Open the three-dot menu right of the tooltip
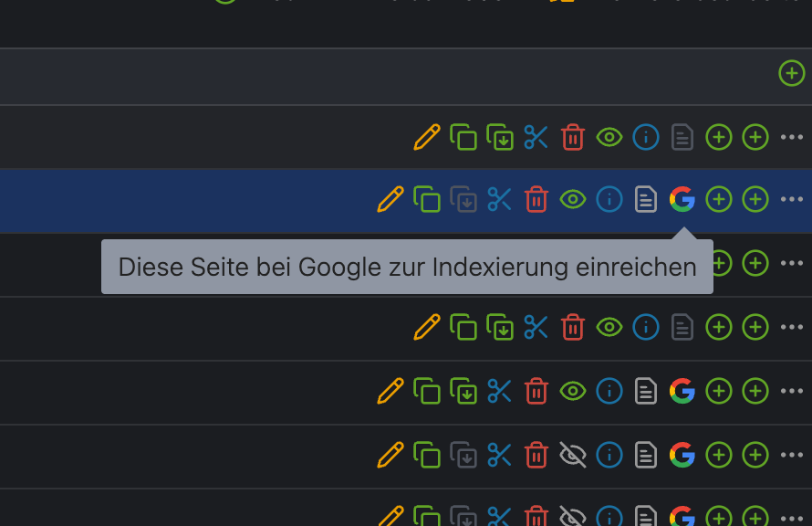This screenshot has height=526, width=812. pyautogui.click(x=792, y=263)
